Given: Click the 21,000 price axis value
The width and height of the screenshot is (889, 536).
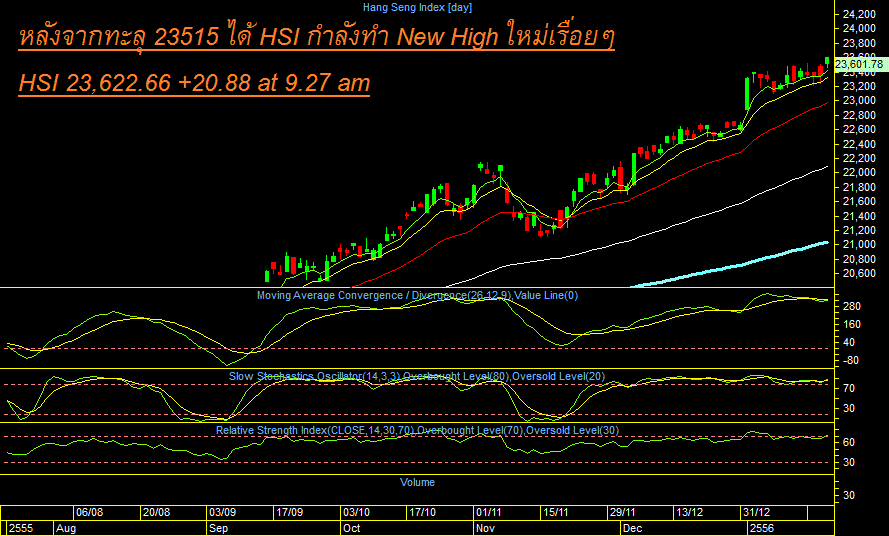Looking at the screenshot, I should coord(860,244).
